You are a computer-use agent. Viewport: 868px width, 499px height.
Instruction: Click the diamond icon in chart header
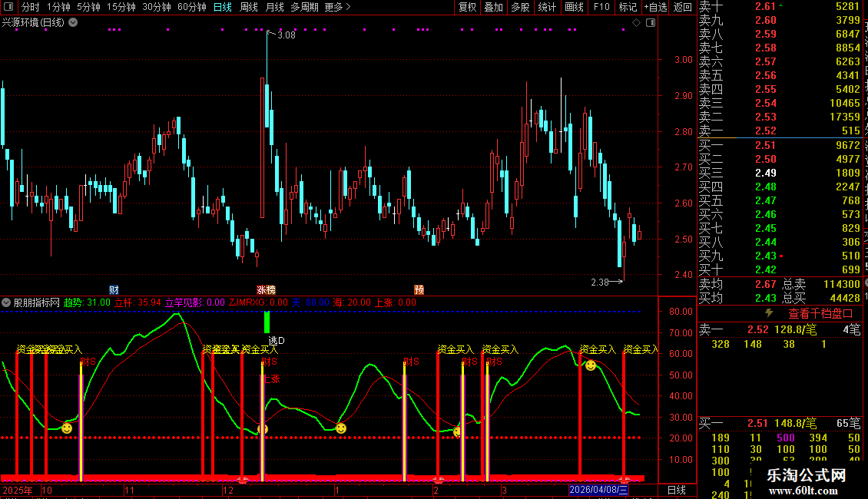[x=636, y=23]
